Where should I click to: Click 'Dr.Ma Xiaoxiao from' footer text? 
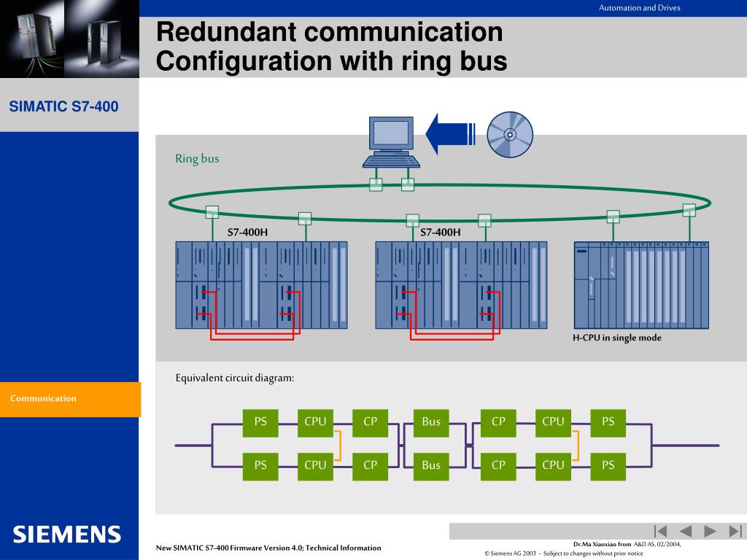click(x=602, y=544)
